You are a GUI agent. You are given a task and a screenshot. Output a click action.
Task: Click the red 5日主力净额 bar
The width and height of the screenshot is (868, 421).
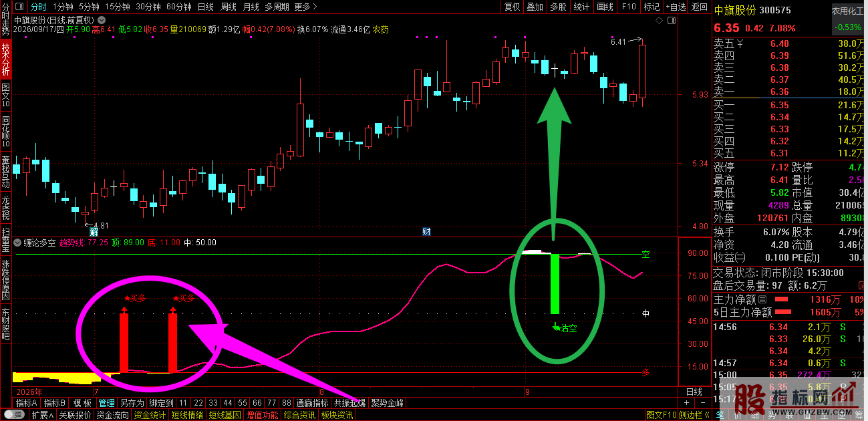coord(782,312)
